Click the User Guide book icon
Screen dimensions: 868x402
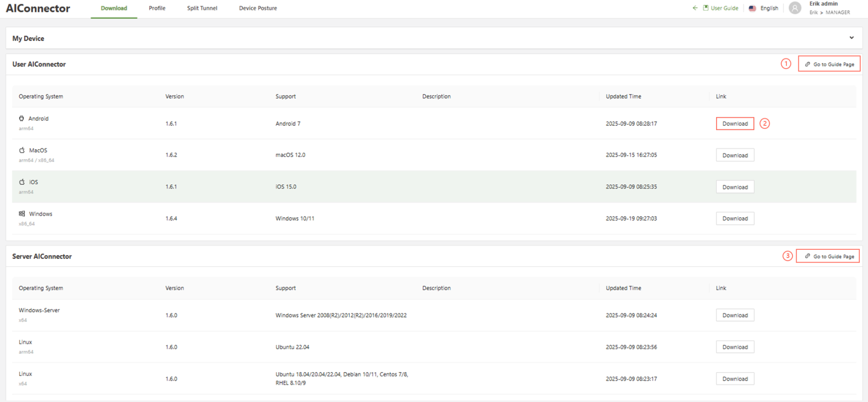(706, 8)
